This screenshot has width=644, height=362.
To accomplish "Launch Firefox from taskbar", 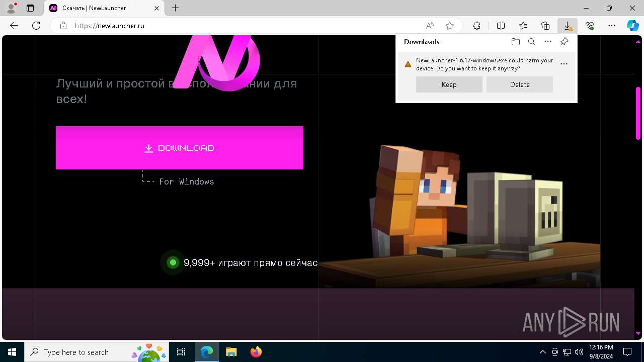I will (256, 352).
